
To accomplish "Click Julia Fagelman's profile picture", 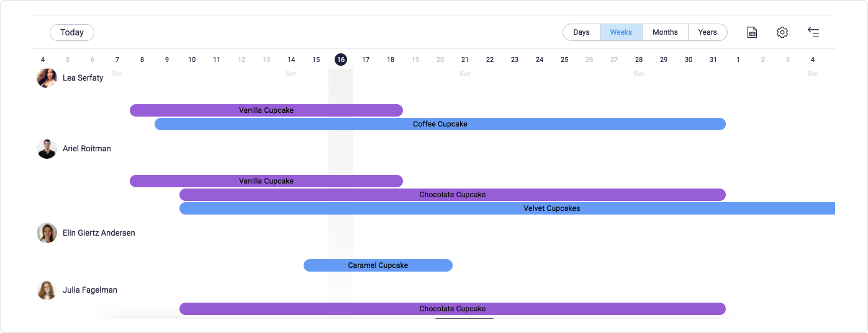I will click(47, 290).
